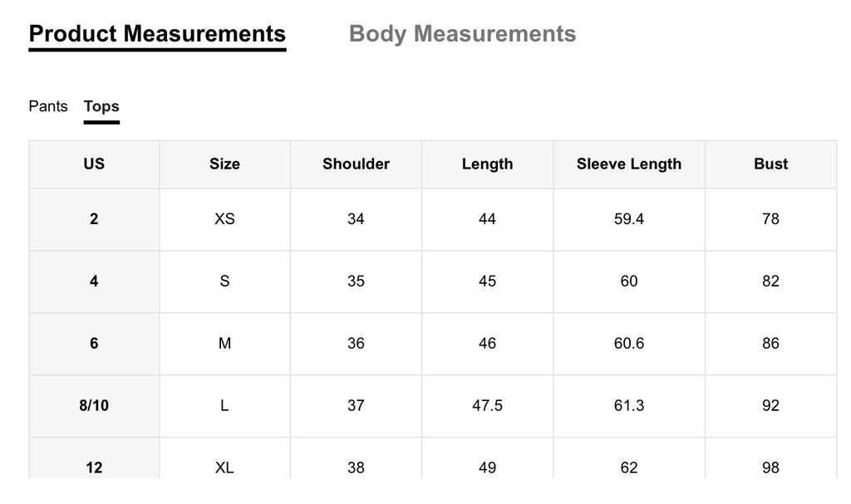Viewport: 851px width, 504px height.
Task: Click the XL size cell
Action: point(224,467)
